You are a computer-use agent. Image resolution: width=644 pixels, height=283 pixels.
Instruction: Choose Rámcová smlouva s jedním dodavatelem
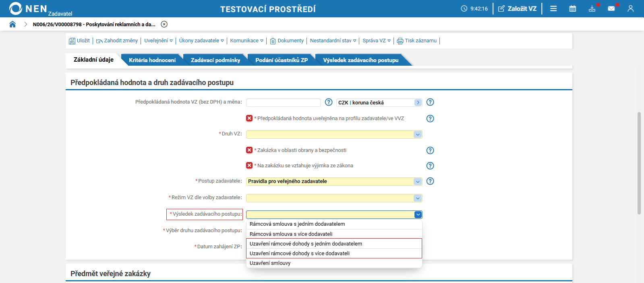pyautogui.click(x=334, y=224)
